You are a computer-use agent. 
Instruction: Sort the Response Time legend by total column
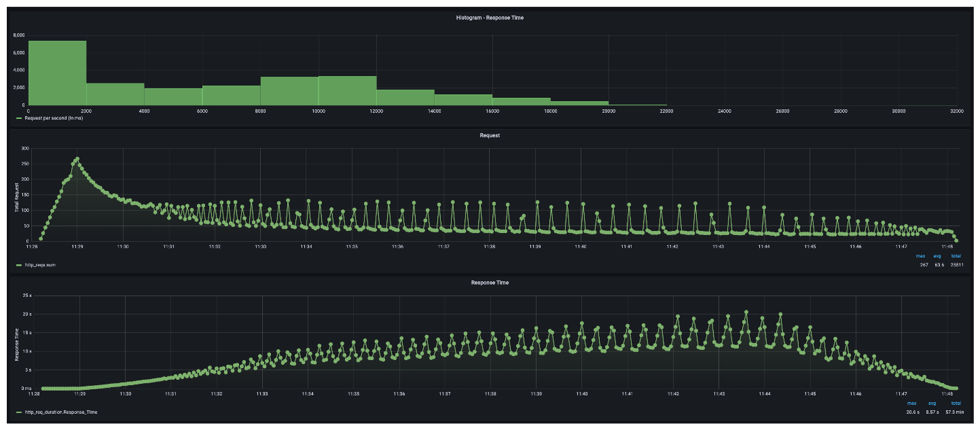(x=956, y=403)
